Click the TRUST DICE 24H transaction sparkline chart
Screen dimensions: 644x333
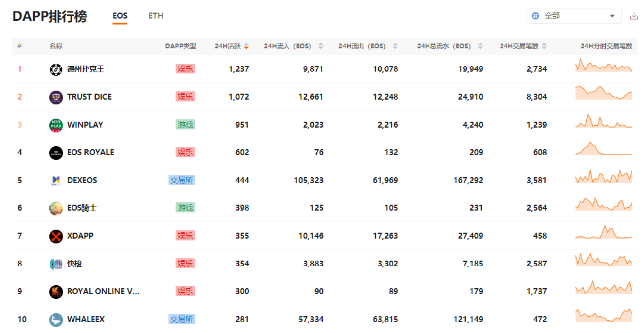(604, 93)
